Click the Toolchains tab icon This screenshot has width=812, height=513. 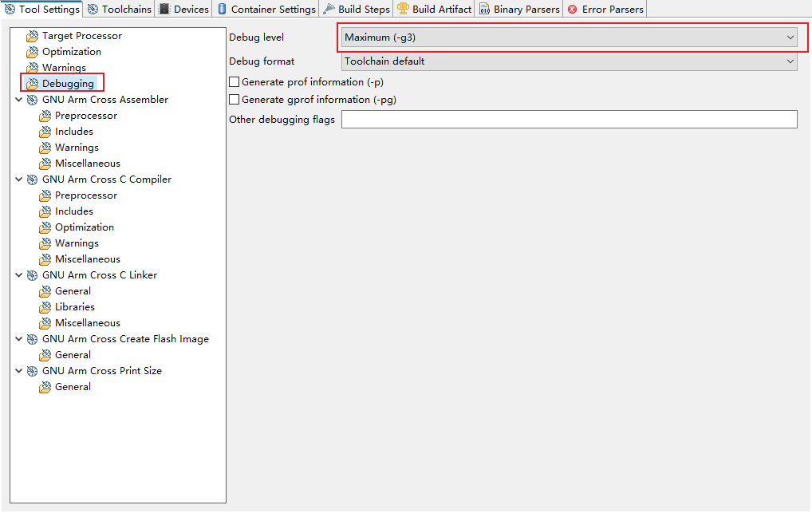93,10
